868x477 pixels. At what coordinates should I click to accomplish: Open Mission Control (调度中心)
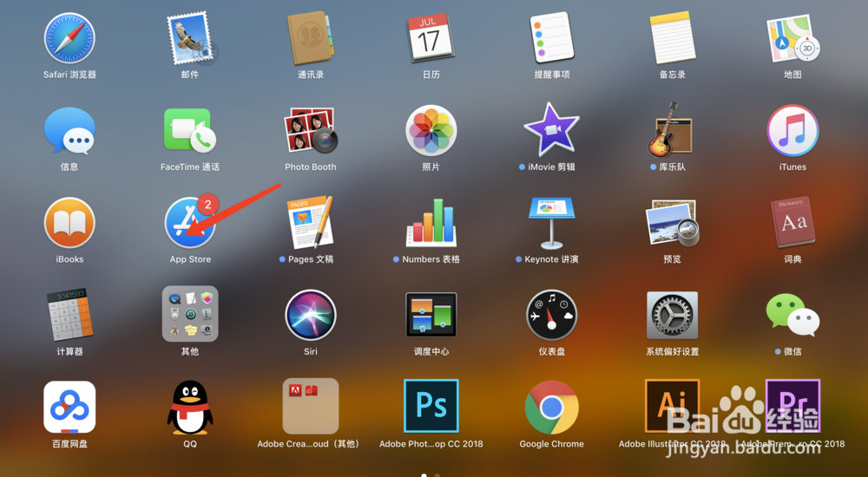coord(431,315)
